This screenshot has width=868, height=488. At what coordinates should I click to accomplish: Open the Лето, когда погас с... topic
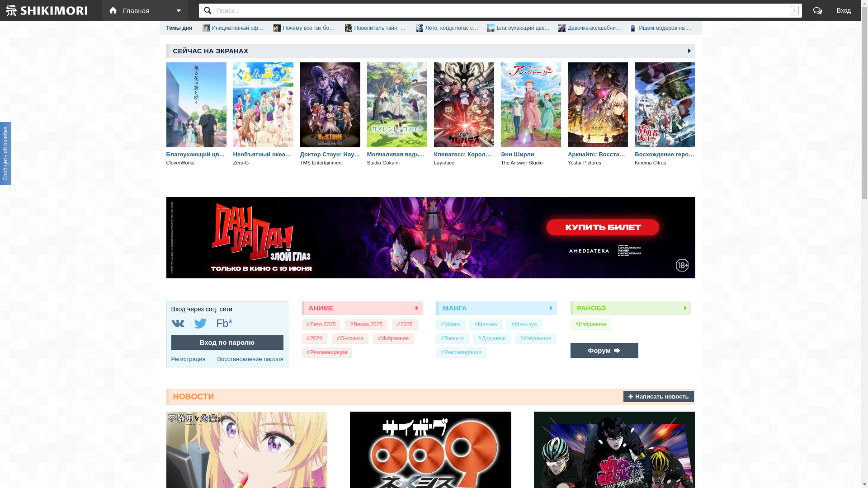[x=447, y=28]
